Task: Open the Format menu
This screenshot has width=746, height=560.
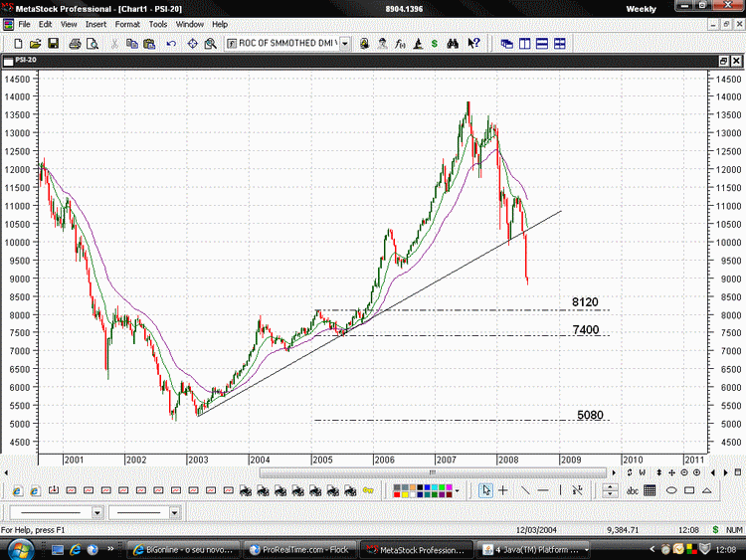Action: tap(127, 24)
